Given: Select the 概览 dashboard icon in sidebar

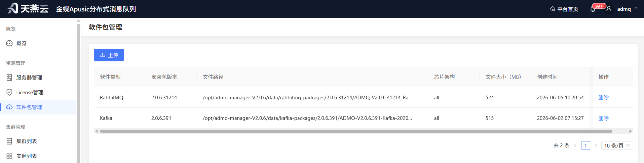Looking at the screenshot, I should tap(9, 43).
